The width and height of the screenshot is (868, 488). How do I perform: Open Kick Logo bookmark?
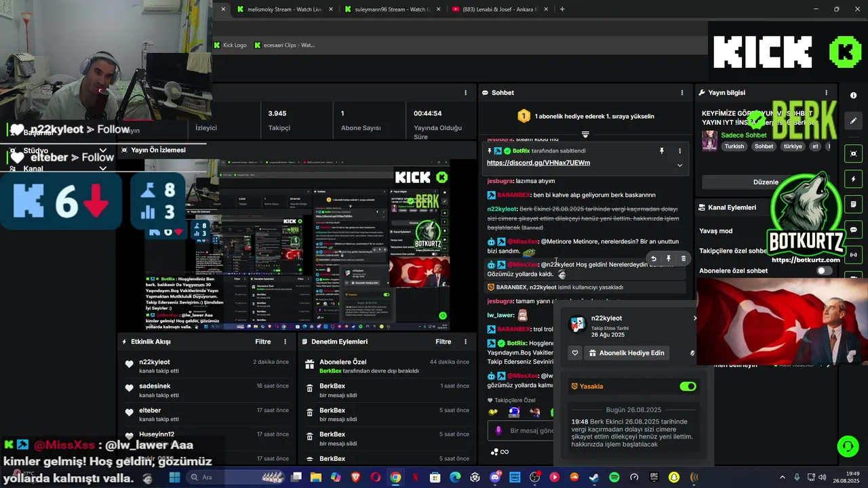pos(231,45)
